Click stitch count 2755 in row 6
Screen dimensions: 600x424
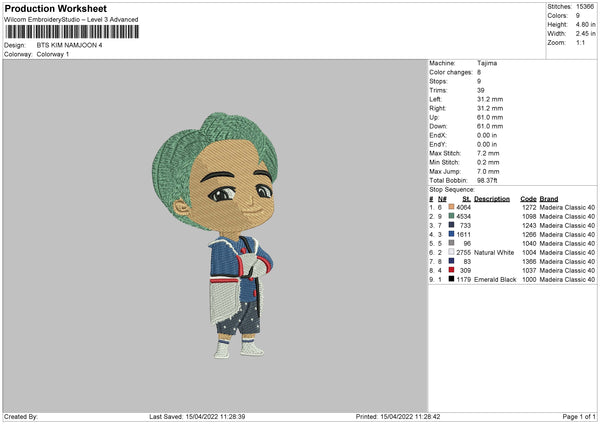(463, 253)
